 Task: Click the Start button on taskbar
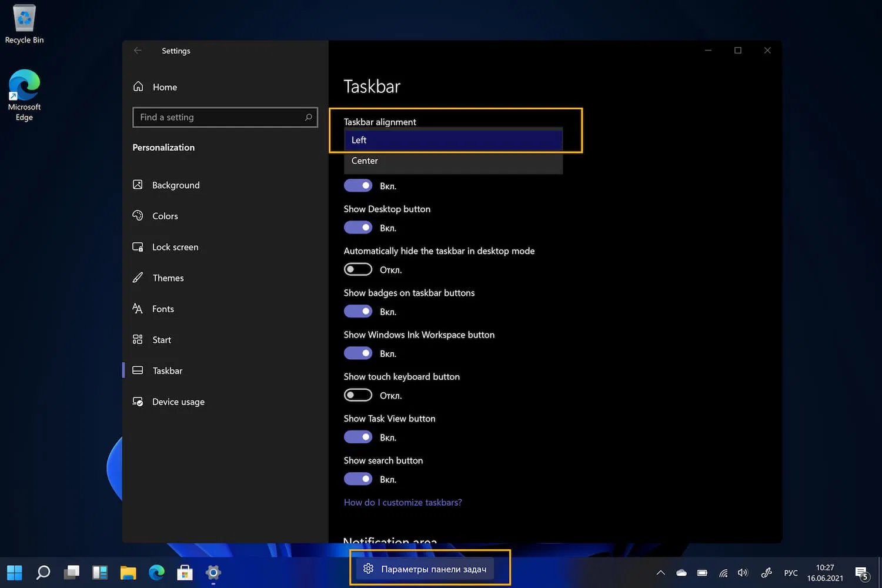(15, 572)
